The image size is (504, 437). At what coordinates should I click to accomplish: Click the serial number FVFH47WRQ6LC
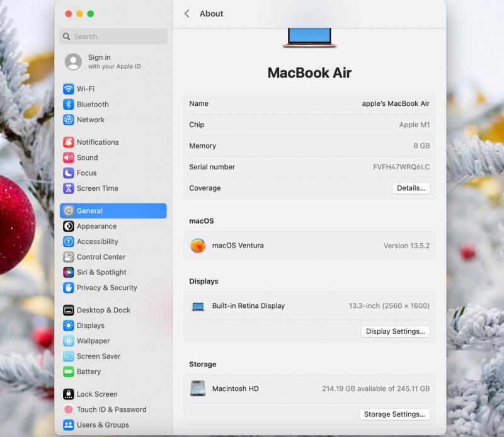[401, 167]
